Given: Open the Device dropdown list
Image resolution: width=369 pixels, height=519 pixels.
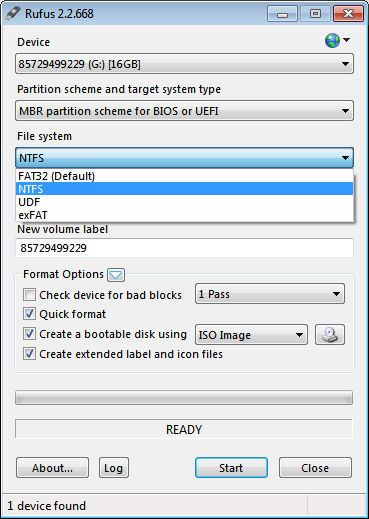Looking at the screenshot, I should point(184,64).
